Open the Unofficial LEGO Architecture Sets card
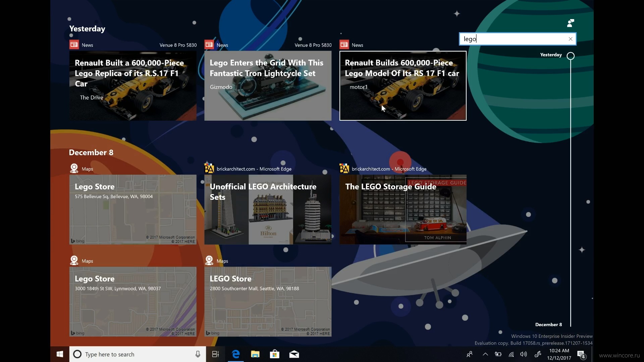The width and height of the screenshot is (644, 362). (268, 209)
